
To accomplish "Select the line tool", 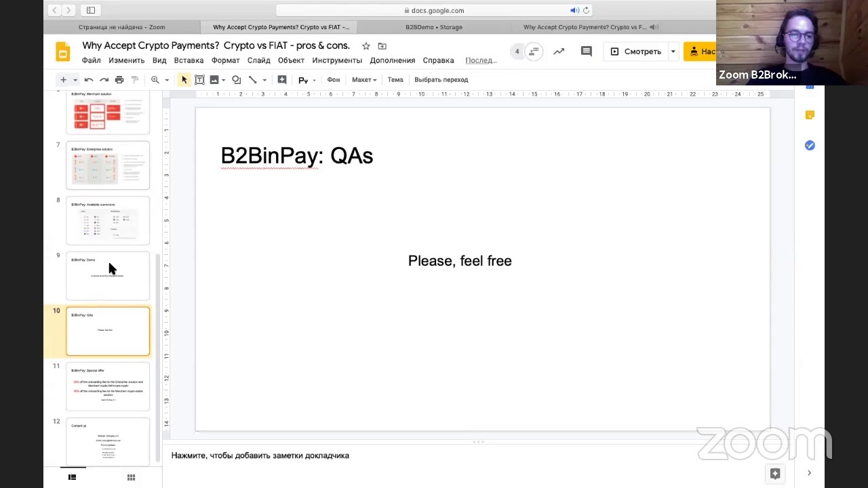I will pos(252,80).
